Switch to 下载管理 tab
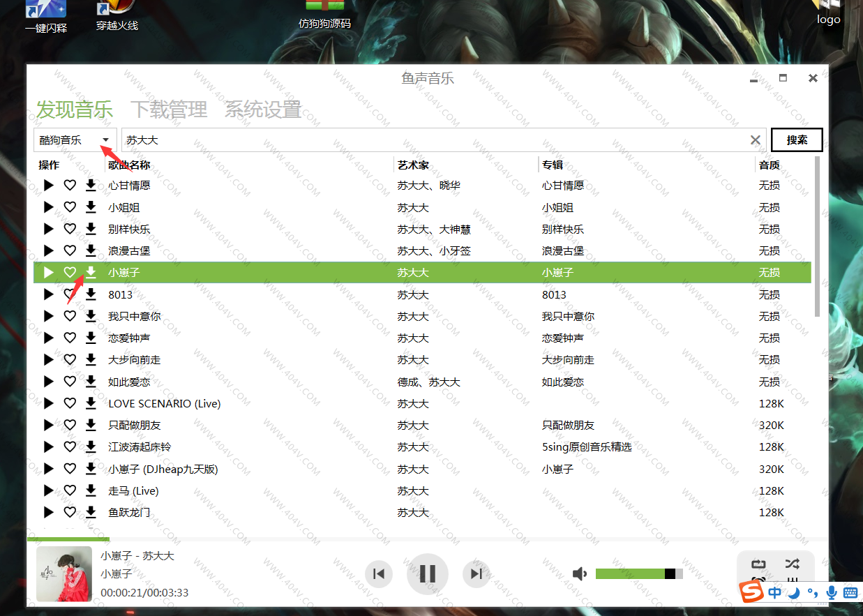The image size is (863, 616). [169, 110]
